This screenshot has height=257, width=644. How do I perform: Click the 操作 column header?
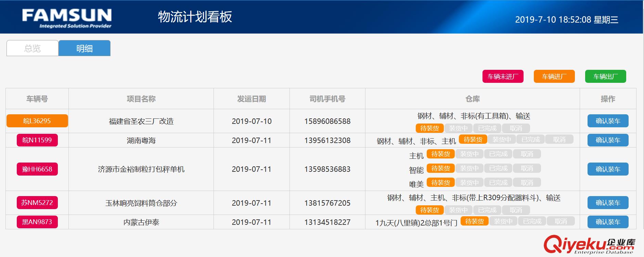tap(608, 99)
